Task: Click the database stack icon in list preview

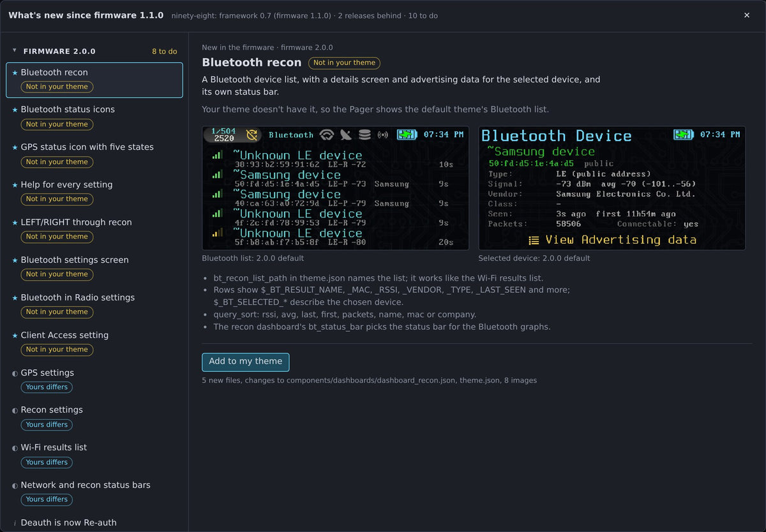Action: tap(364, 135)
